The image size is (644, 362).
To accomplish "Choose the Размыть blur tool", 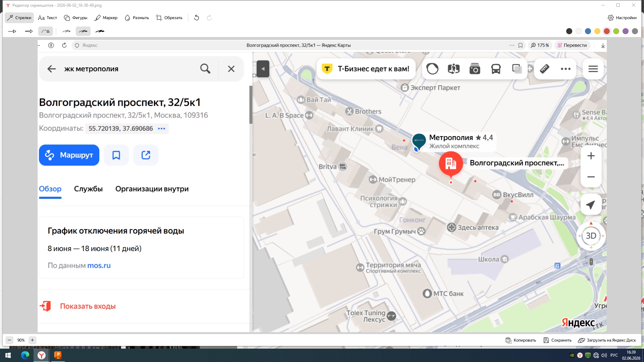I will click(137, 18).
